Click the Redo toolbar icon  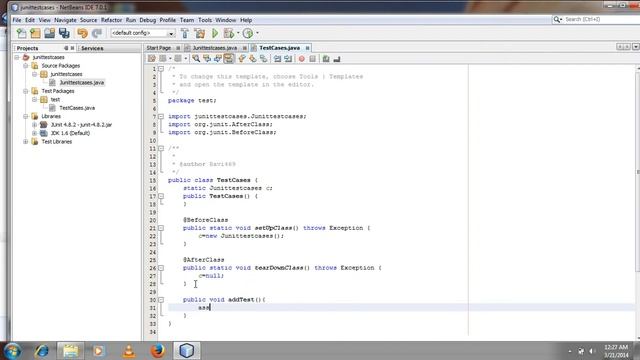click(x=97, y=33)
